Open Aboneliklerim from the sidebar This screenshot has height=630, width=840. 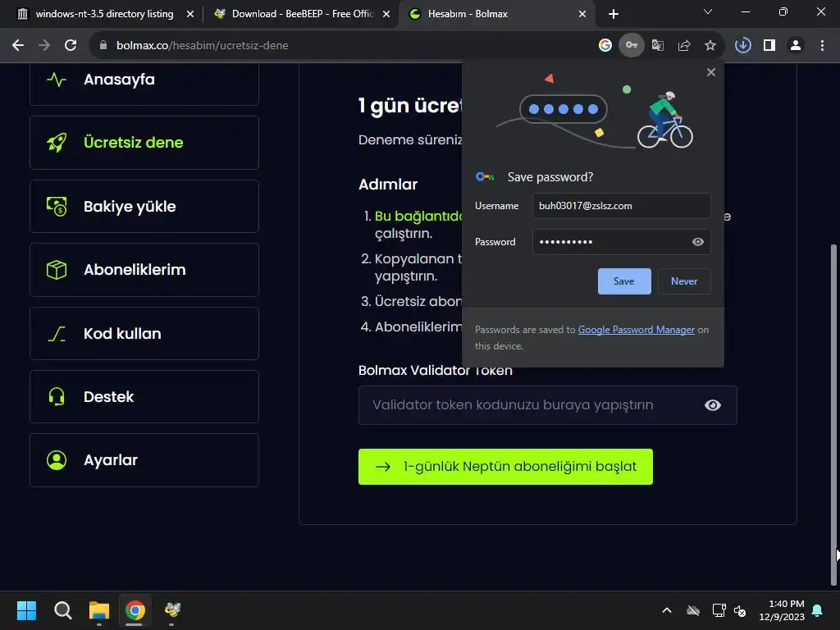pyautogui.click(x=144, y=269)
